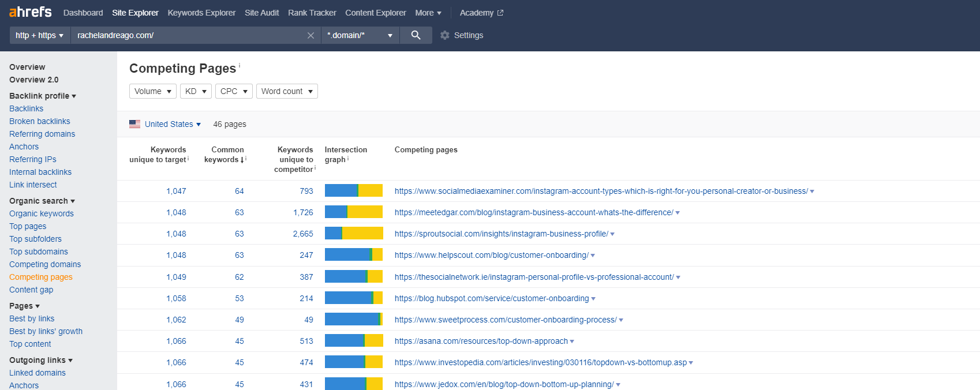Open the investopedia.com topdown-vs-bottomup URL
This screenshot has height=390, width=980.
tap(541, 362)
